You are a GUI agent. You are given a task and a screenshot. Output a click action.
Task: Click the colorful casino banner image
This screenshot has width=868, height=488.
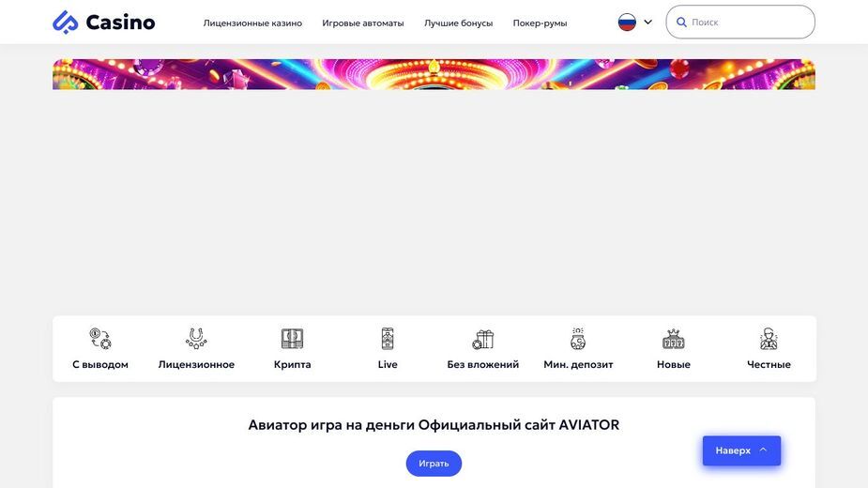click(x=434, y=74)
